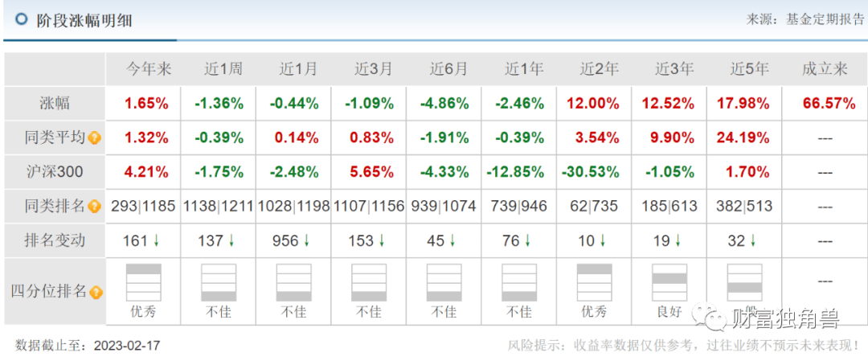Click the 阶段涨幅明细 section title

tap(84, 20)
